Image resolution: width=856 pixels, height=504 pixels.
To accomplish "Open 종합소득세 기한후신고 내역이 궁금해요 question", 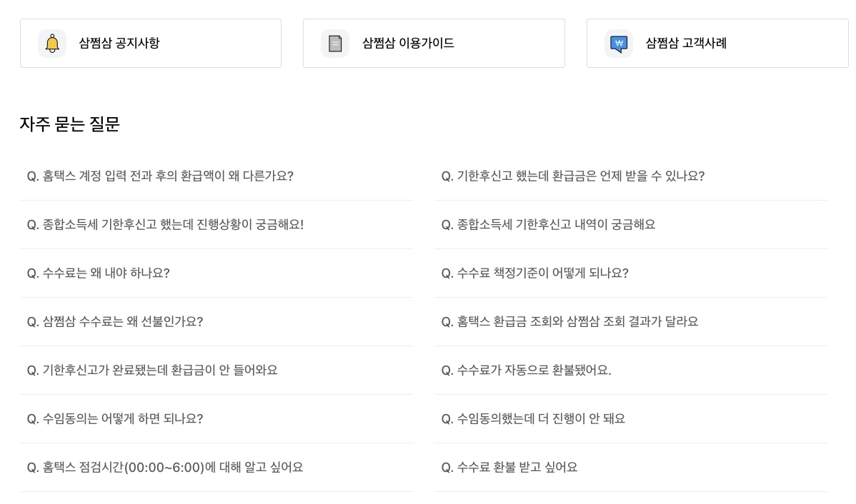I will pyautogui.click(x=548, y=225).
